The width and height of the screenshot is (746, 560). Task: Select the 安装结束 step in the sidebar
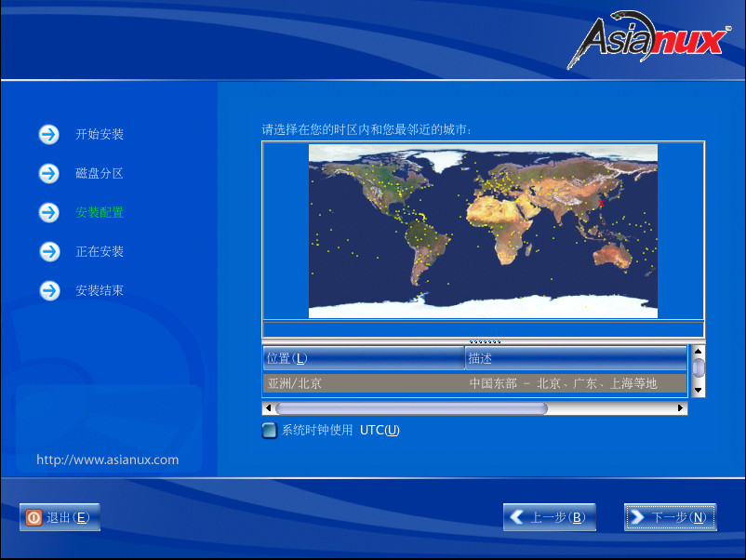pos(99,290)
